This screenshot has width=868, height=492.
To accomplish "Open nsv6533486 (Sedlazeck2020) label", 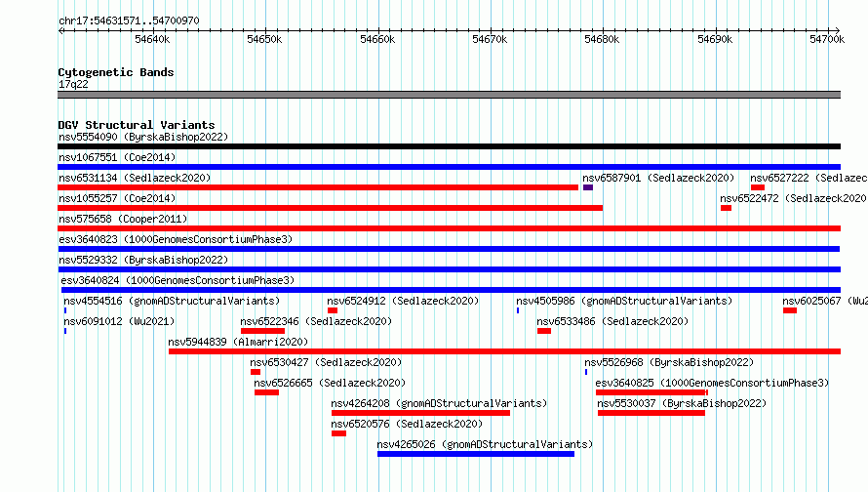I will click(x=612, y=321).
